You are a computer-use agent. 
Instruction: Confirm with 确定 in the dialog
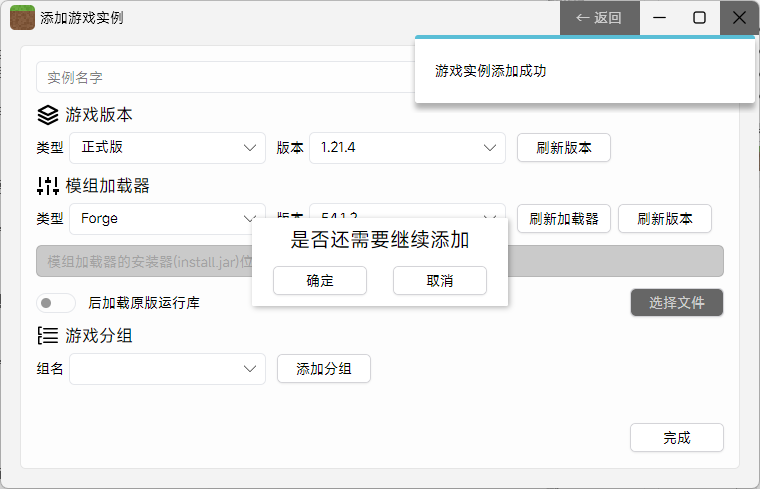point(320,281)
